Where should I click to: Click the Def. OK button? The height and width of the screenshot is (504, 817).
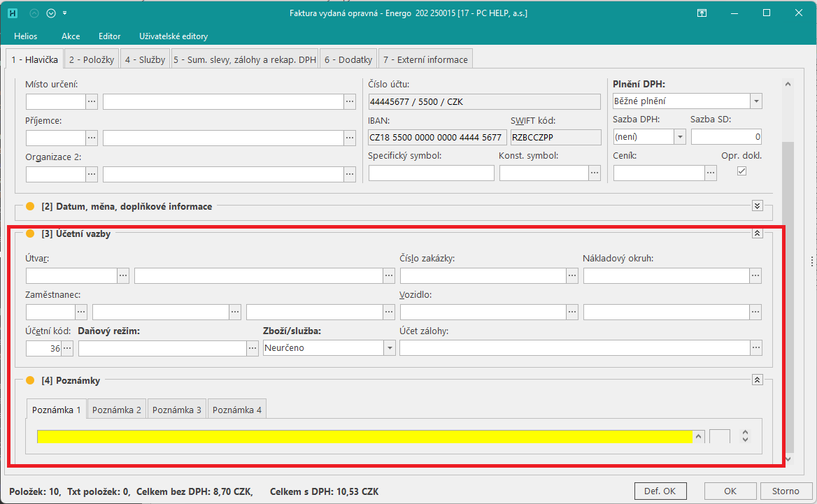point(659,491)
